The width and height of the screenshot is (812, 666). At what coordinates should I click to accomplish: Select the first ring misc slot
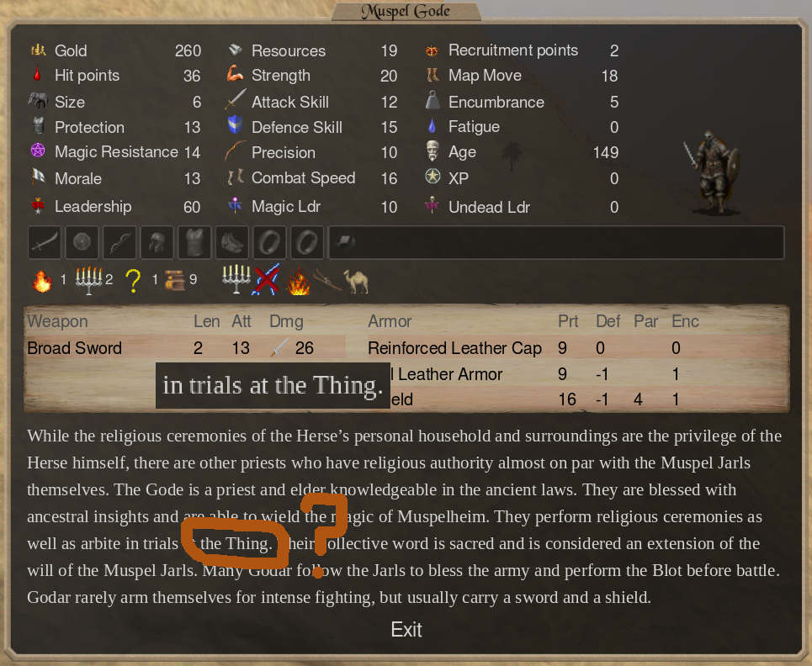pyautogui.click(x=270, y=242)
